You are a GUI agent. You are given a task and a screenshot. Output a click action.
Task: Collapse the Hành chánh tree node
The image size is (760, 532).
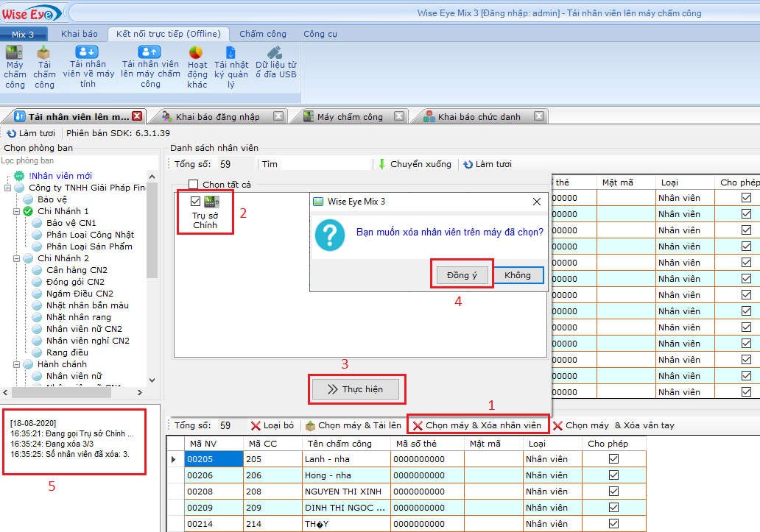16,364
